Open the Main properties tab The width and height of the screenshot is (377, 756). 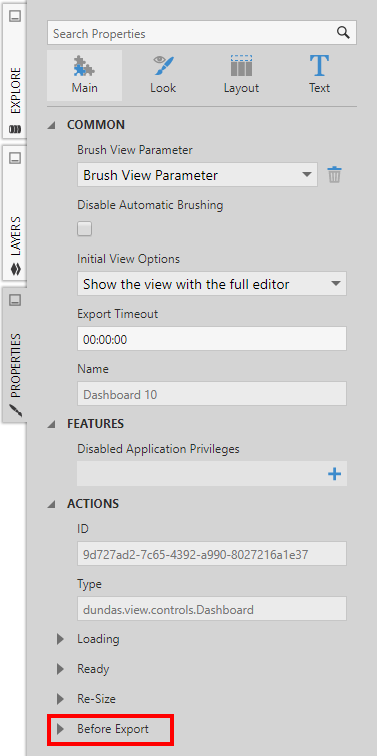point(84,75)
